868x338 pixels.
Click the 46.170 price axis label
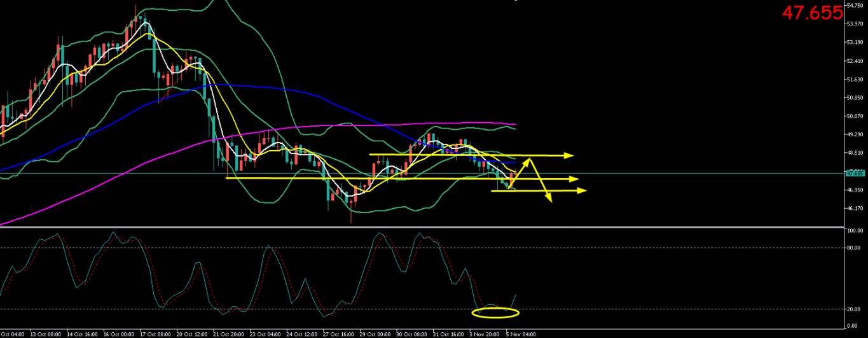[x=854, y=209]
